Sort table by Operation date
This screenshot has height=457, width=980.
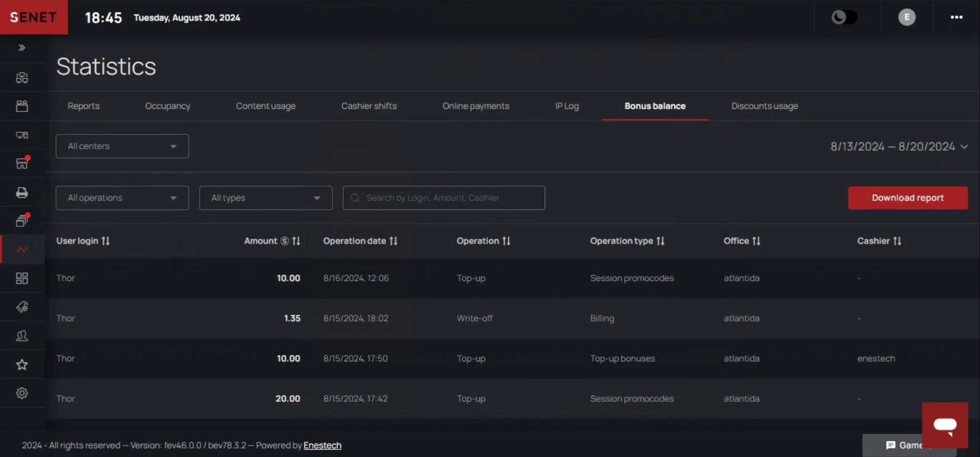(393, 241)
